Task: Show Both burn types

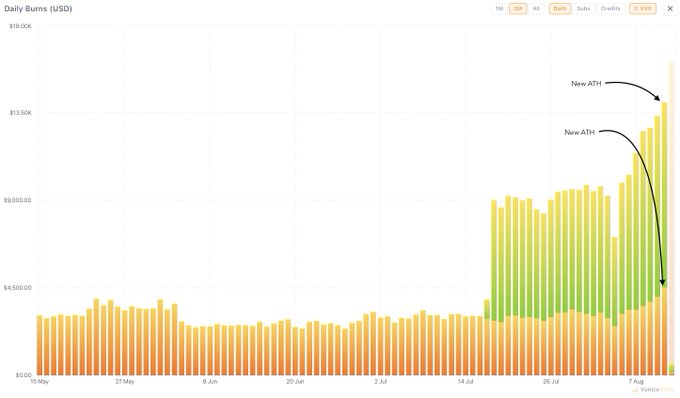Action: click(560, 9)
